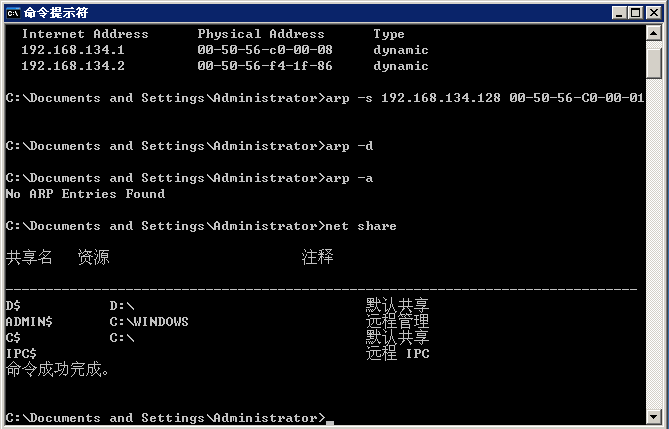The width and height of the screenshot is (669, 429).
Task: Close the Command Prompt window
Action: pos(653,11)
